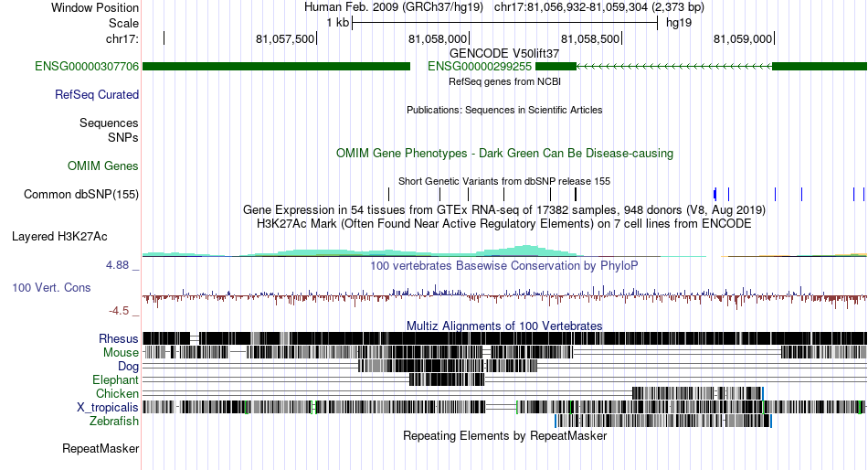Click the 81,058,500 ruler position
The width and height of the screenshot is (868, 470).
click(590, 38)
